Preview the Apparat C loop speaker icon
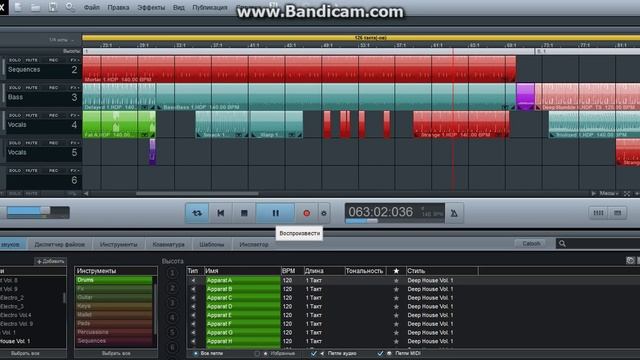The image size is (640, 360). pos(193,298)
